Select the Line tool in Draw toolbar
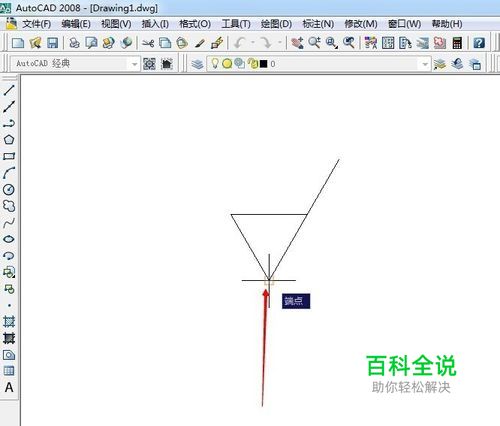Viewport: 500px width, 426px height. pos(9,90)
